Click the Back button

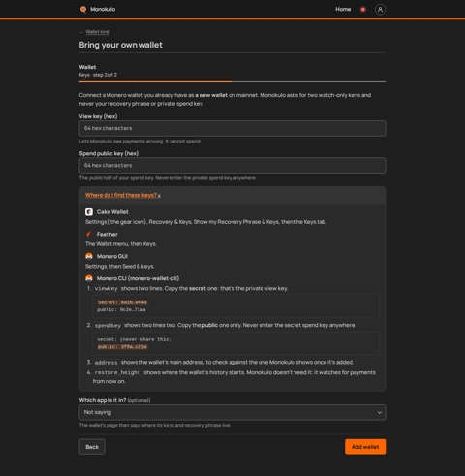point(92,447)
